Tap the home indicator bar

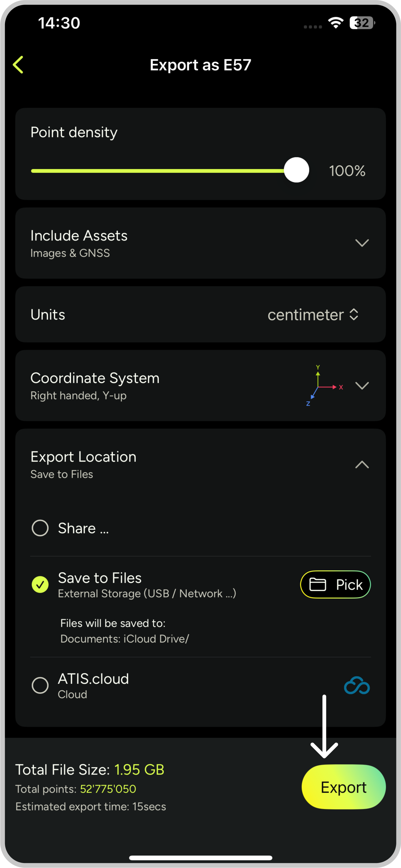[x=200, y=858]
